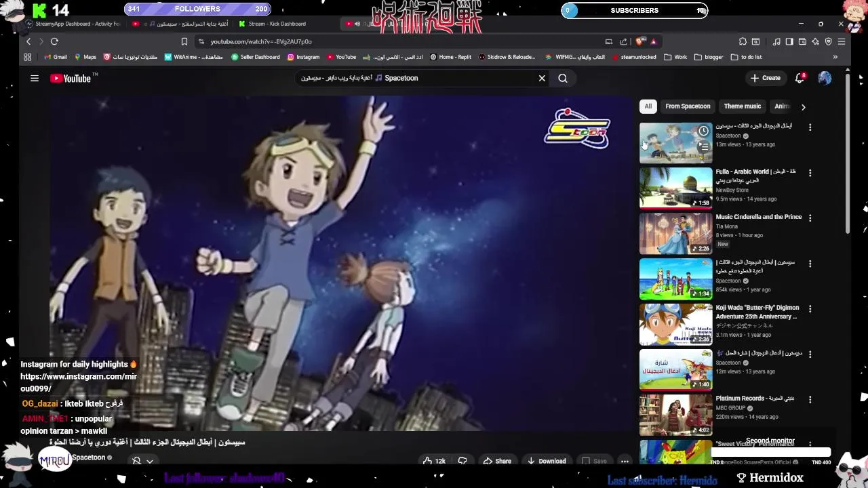
Task: Click the picture-in-picture icon in address bar
Action: [608, 41]
